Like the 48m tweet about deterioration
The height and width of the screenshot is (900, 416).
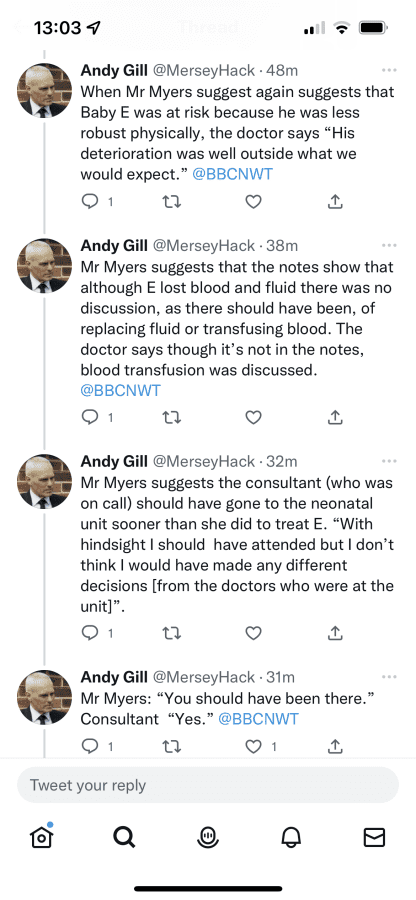coord(254,201)
